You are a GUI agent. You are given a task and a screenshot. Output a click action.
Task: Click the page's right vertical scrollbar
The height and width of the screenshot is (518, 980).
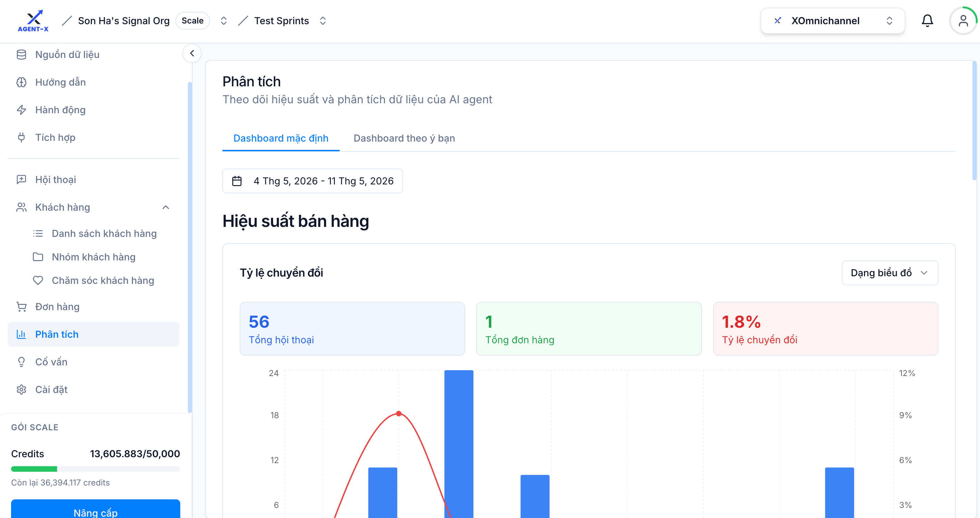click(974, 121)
